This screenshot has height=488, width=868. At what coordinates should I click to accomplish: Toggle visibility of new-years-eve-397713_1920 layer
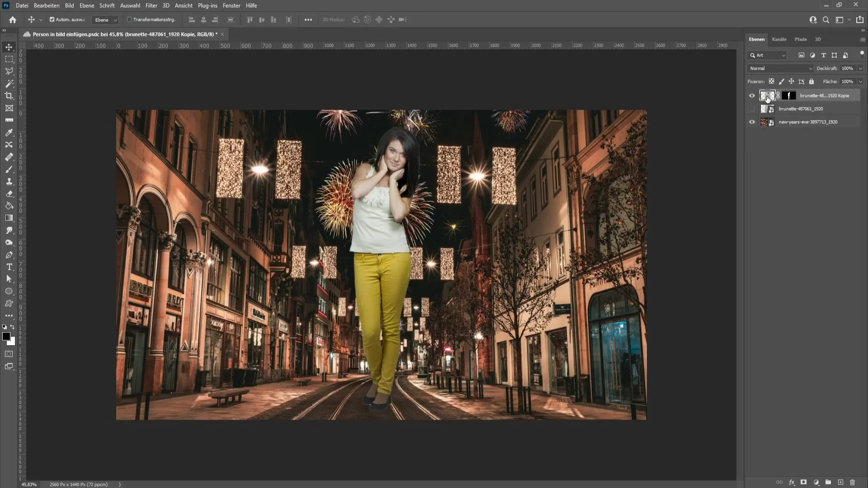pyautogui.click(x=752, y=122)
